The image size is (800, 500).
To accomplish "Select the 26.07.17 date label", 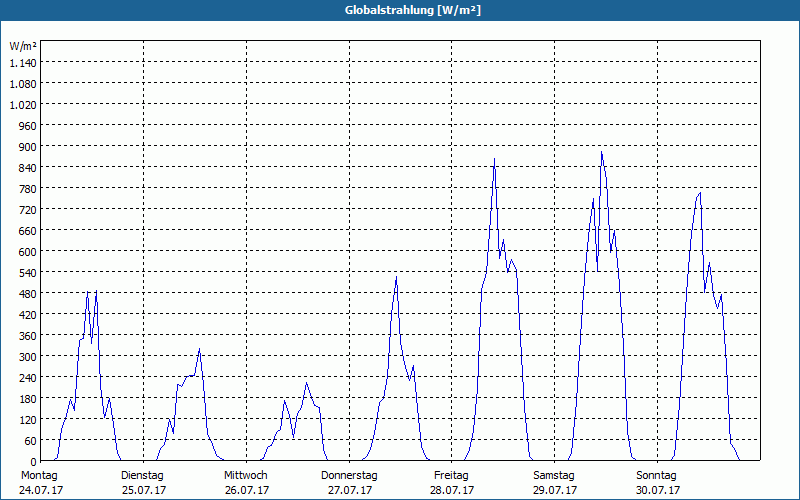I will [247, 490].
